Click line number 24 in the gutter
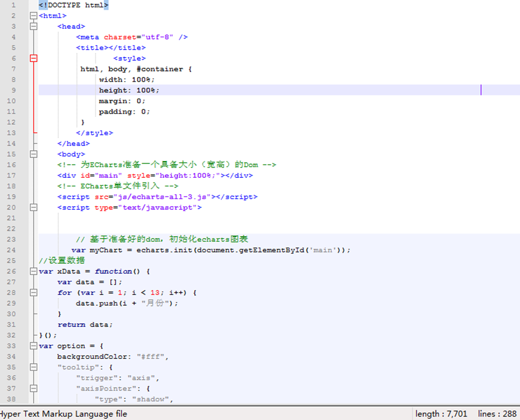 [x=11, y=250]
